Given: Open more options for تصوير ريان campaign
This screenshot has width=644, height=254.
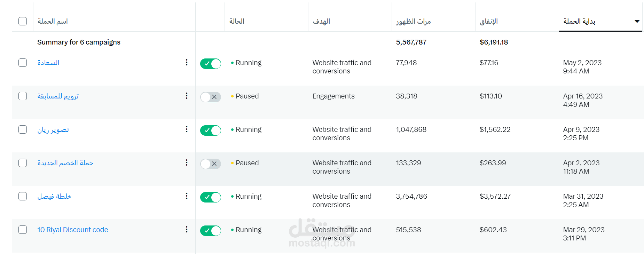Looking at the screenshot, I should [187, 129].
